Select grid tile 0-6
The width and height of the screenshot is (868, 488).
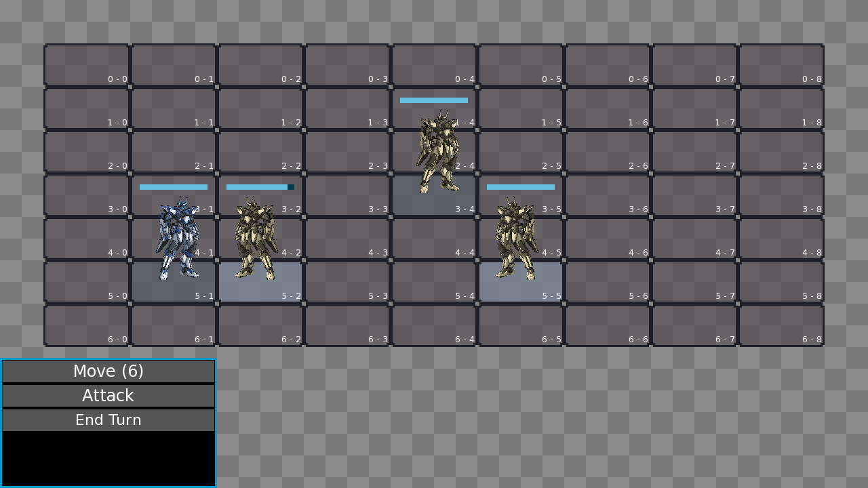608,65
